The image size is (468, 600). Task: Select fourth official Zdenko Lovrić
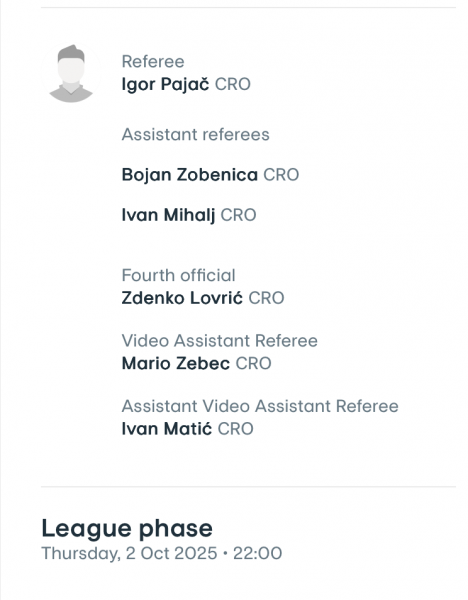pyautogui.click(x=182, y=298)
